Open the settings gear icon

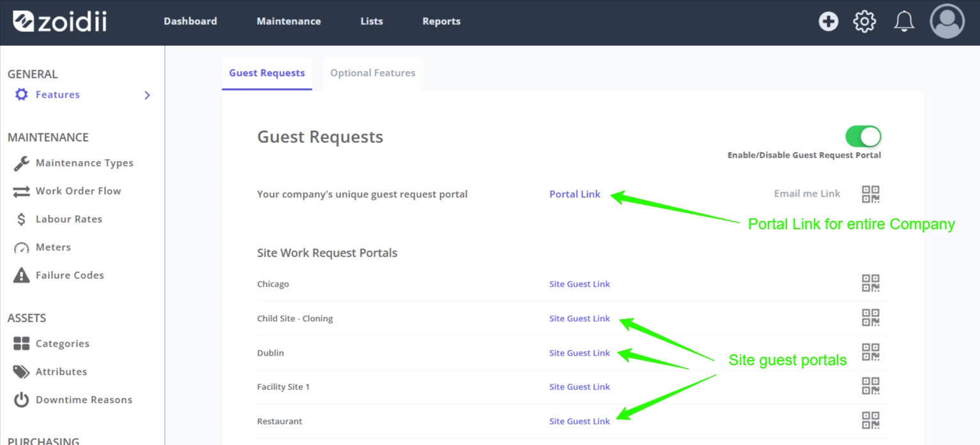click(864, 22)
